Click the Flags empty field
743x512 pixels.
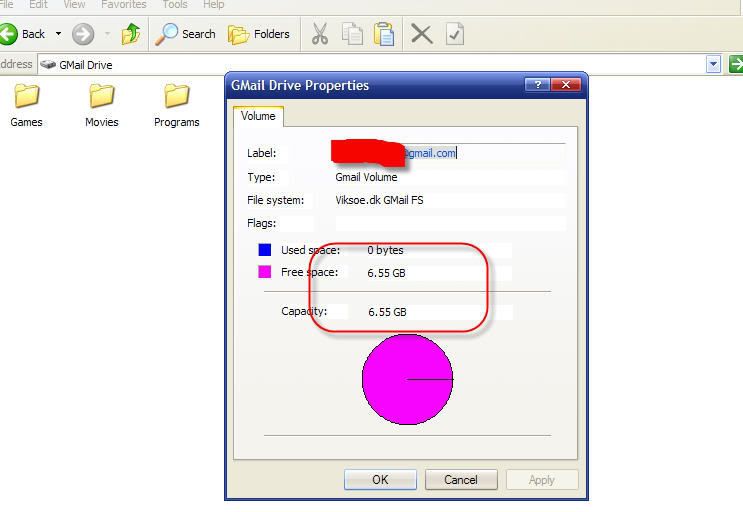pos(450,223)
